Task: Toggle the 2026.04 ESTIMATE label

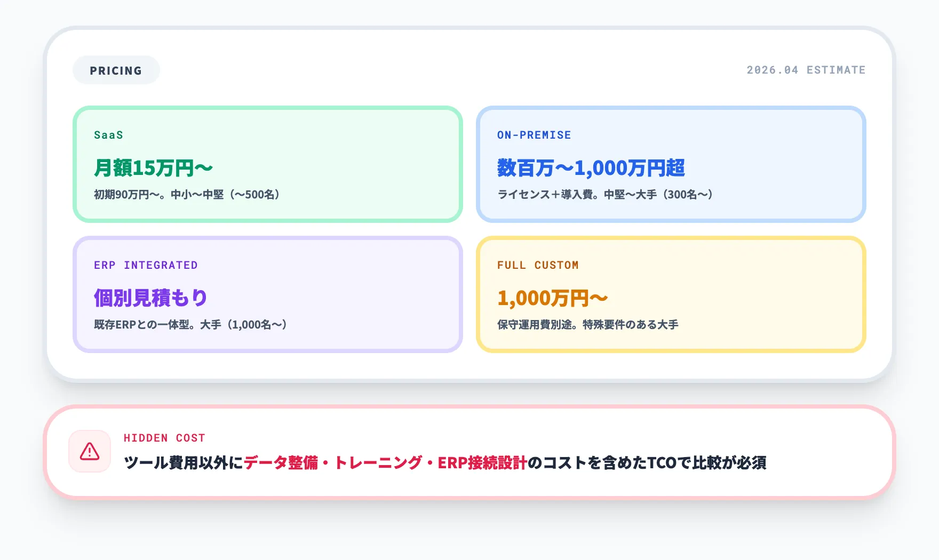Action: (x=806, y=69)
